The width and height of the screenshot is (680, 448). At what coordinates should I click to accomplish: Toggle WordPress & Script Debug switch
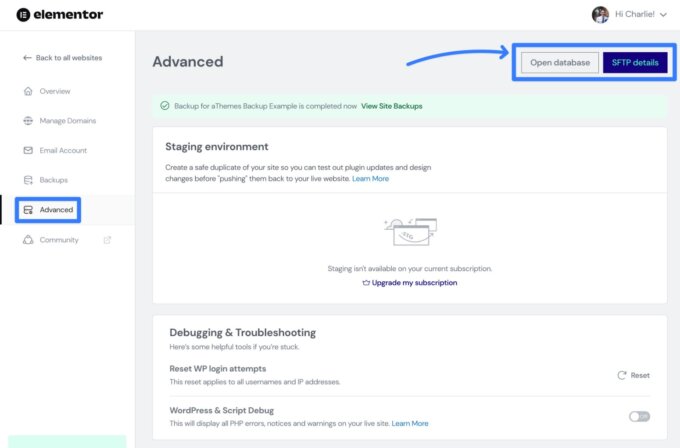click(x=639, y=416)
